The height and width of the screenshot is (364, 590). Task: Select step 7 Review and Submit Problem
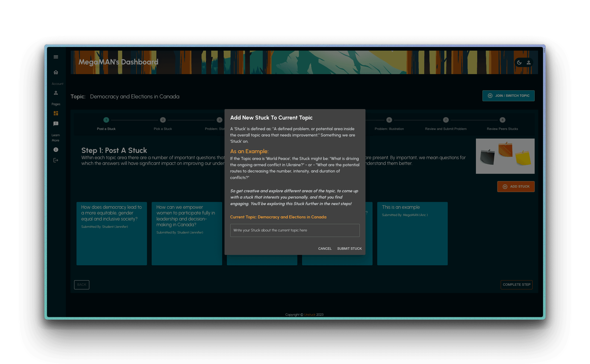pyautogui.click(x=446, y=120)
